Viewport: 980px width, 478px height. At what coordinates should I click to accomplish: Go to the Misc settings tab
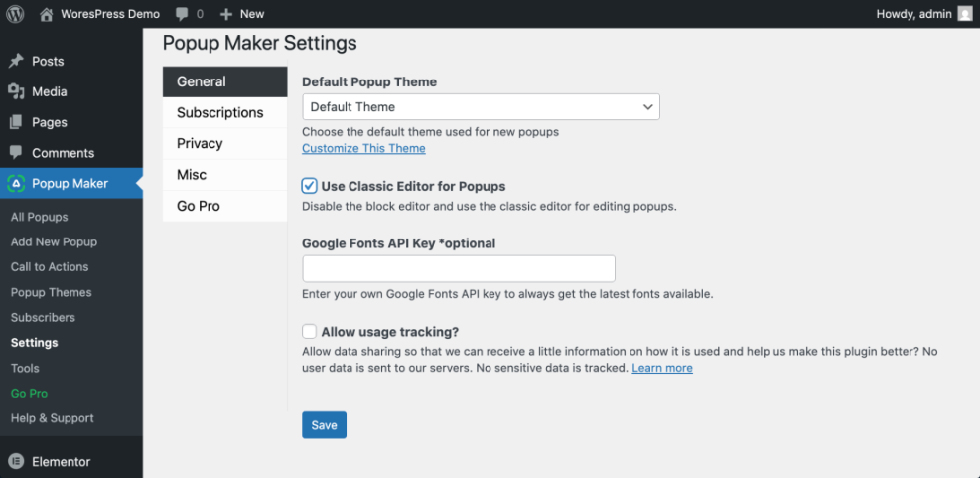coord(225,175)
